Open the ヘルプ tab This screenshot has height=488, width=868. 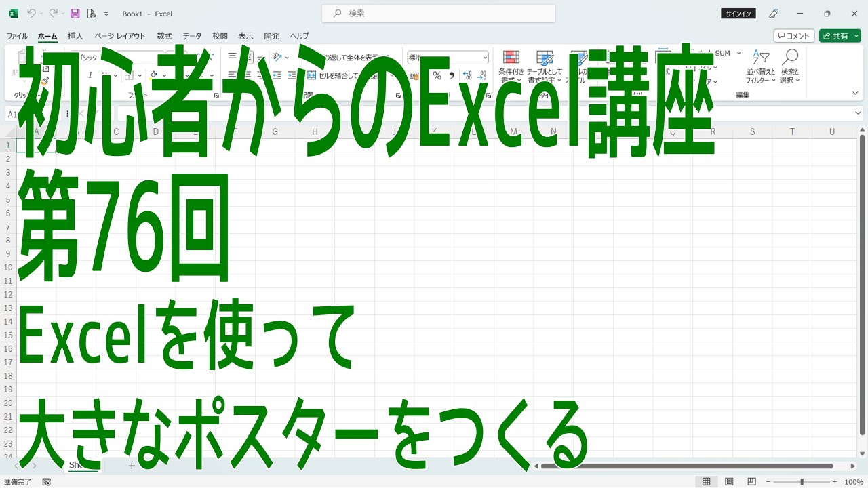(299, 36)
